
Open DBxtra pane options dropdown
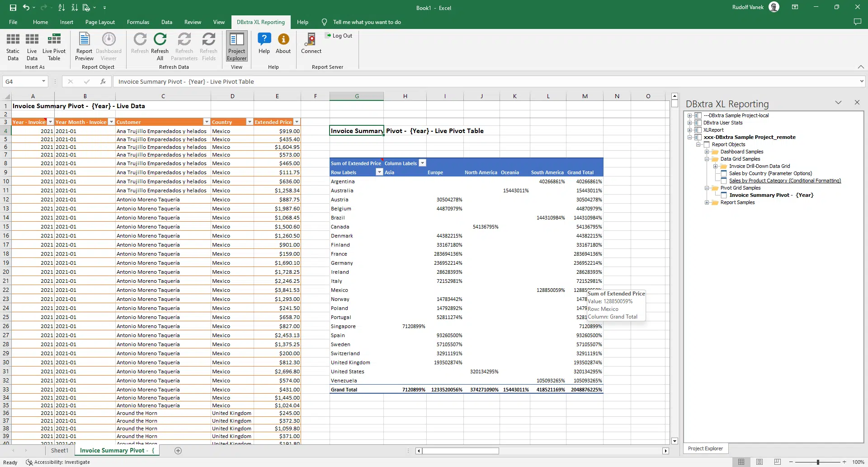[838, 103]
